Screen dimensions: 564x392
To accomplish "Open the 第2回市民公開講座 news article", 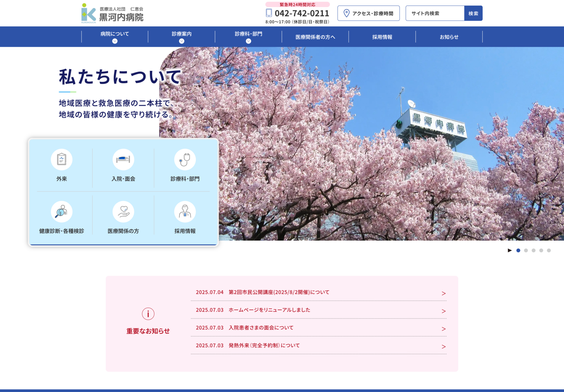I will (x=278, y=292).
